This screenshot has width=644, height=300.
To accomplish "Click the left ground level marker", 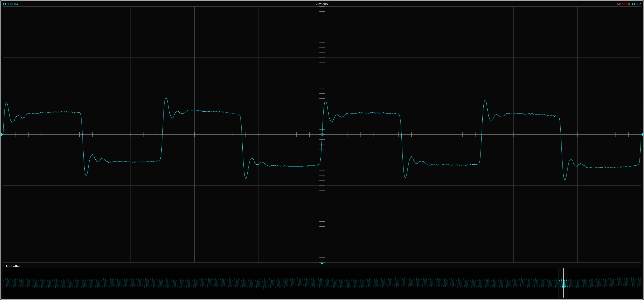I will coord(2,135).
